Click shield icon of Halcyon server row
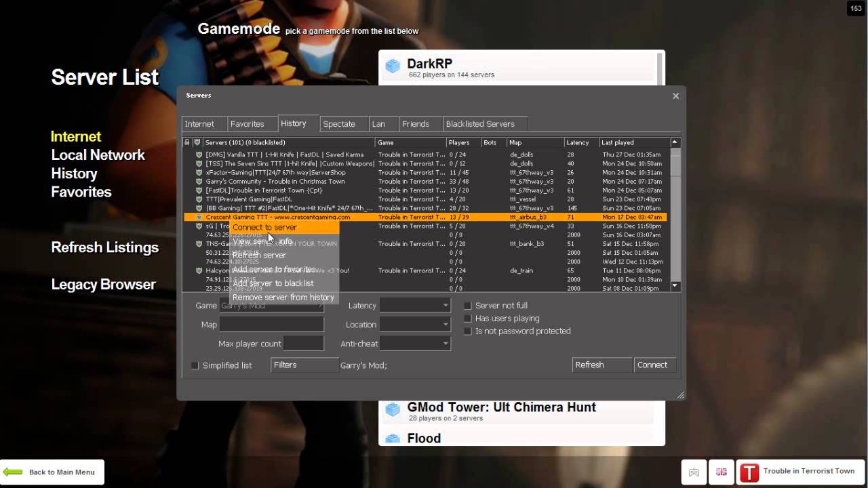 click(x=199, y=270)
